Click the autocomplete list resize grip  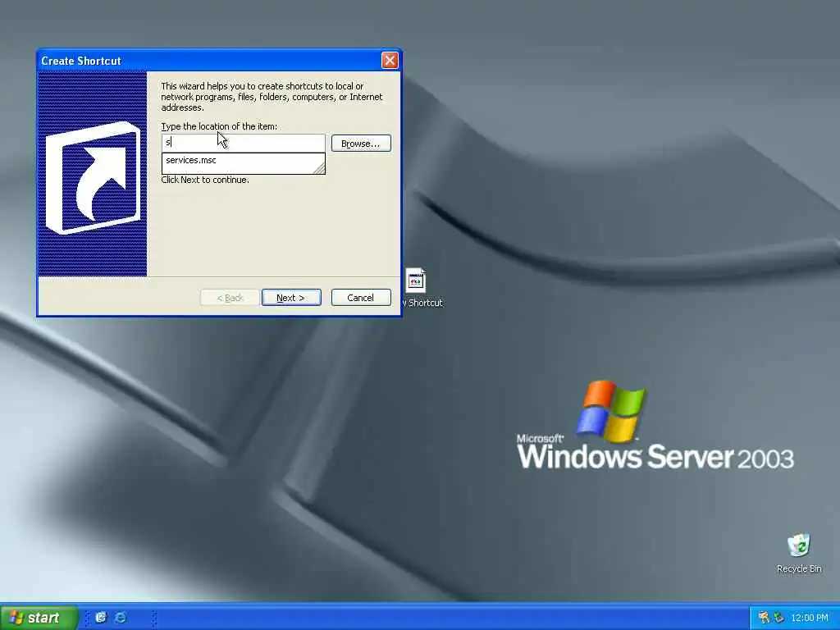[x=319, y=168]
